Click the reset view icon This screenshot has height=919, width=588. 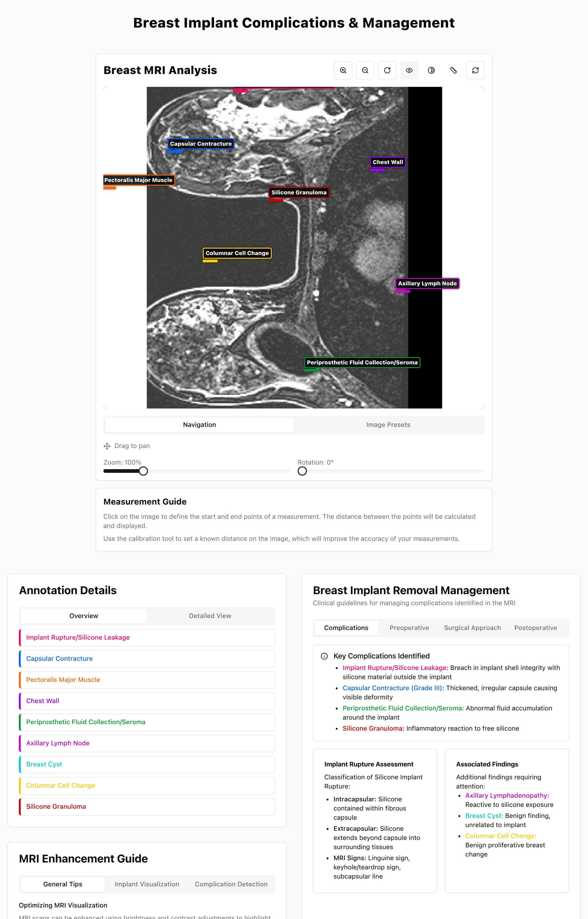475,70
